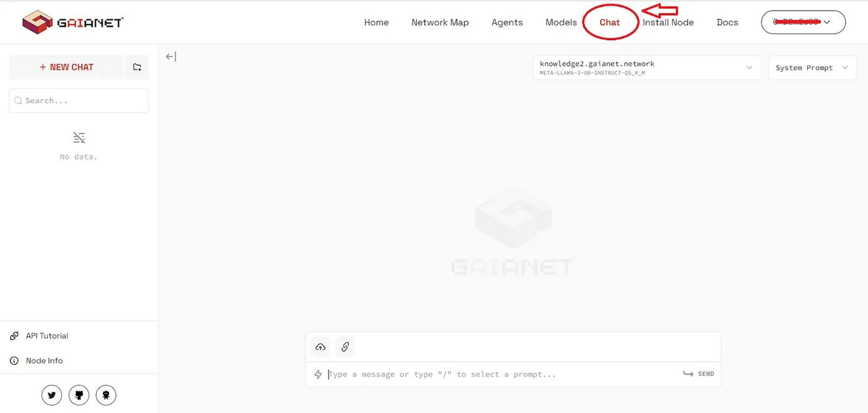Viewport: 868px width, 413px height.
Task: Open the API Tutorial link
Action: 47,335
